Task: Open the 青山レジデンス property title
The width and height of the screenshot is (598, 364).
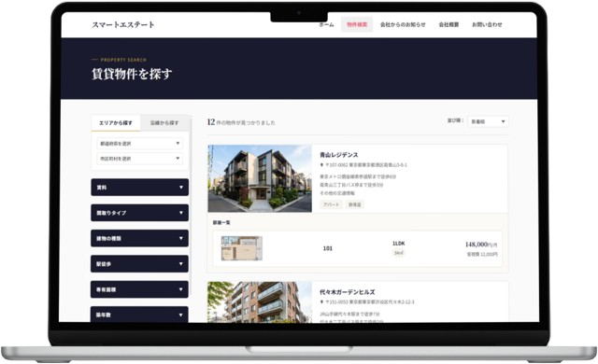Action: coord(338,155)
